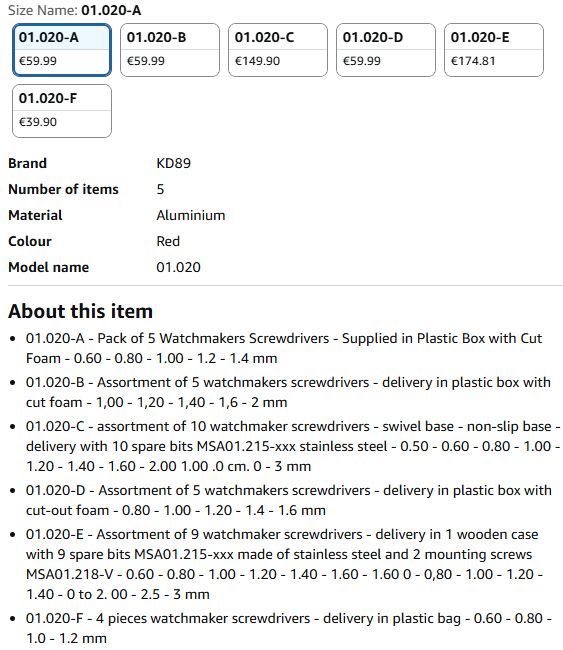Click the About this item heading
This screenshot has width=563, height=650.
pyautogui.click(x=80, y=311)
